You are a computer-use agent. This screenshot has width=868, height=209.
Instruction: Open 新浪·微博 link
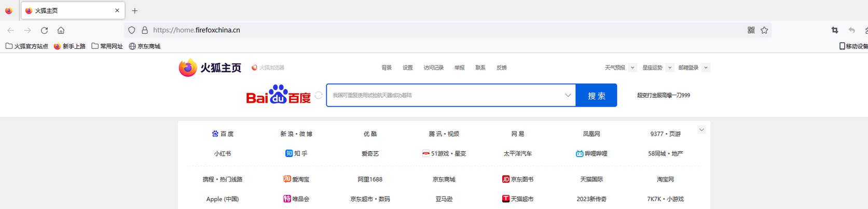(296, 134)
